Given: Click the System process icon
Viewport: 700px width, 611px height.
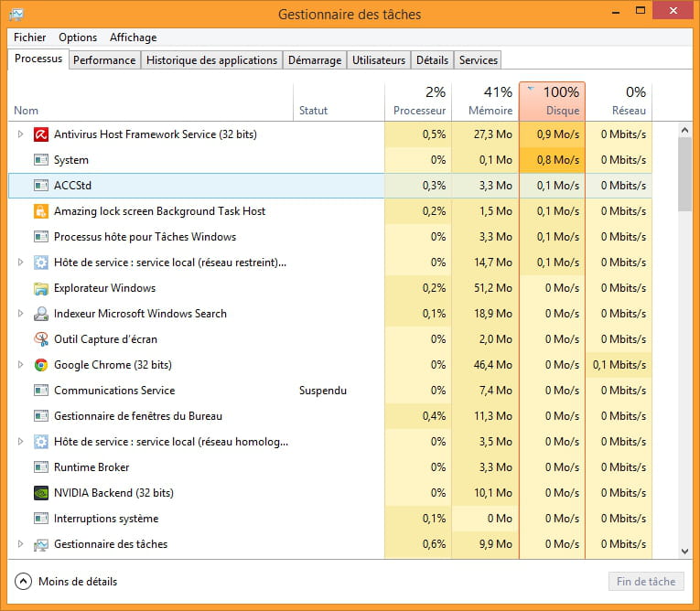Looking at the screenshot, I should click(x=41, y=160).
